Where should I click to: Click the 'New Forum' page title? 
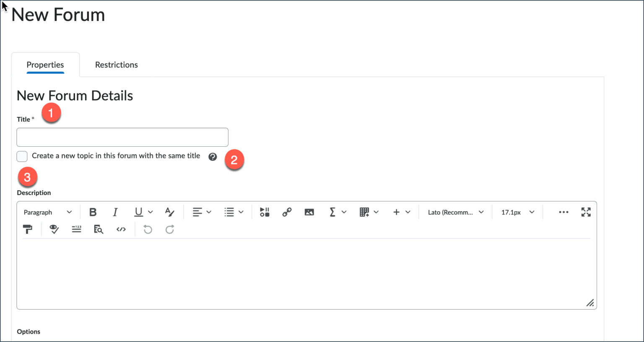[x=58, y=15]
